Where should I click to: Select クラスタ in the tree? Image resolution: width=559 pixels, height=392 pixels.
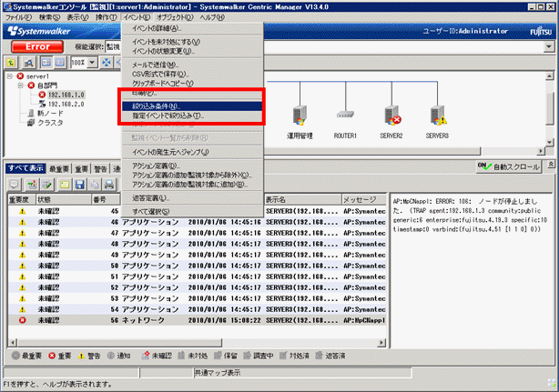coord(50,123)
